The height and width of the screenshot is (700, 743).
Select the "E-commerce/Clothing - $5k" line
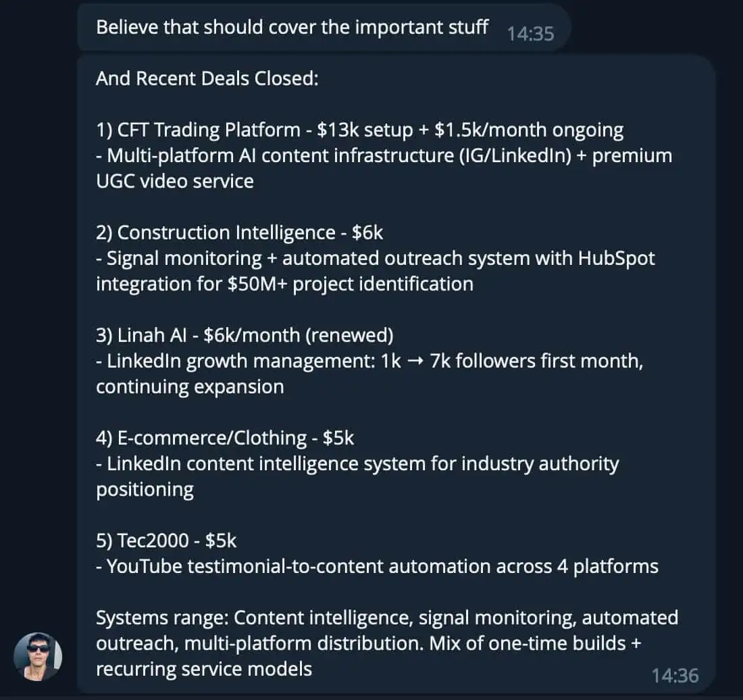[225, 438]
